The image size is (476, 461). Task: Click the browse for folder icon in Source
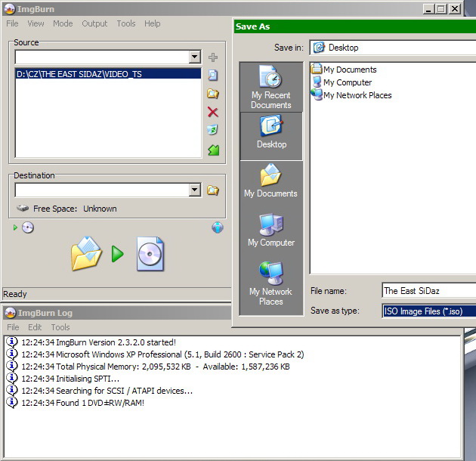click(x=213, y=94)
